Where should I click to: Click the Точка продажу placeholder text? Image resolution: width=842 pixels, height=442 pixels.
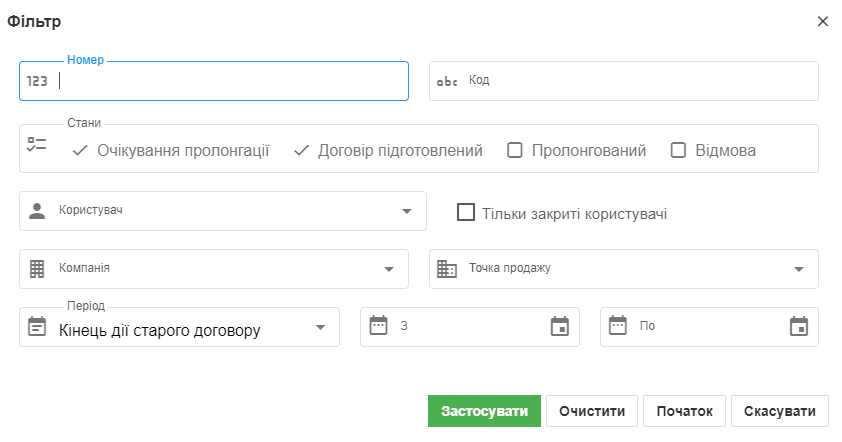(510, 268)
